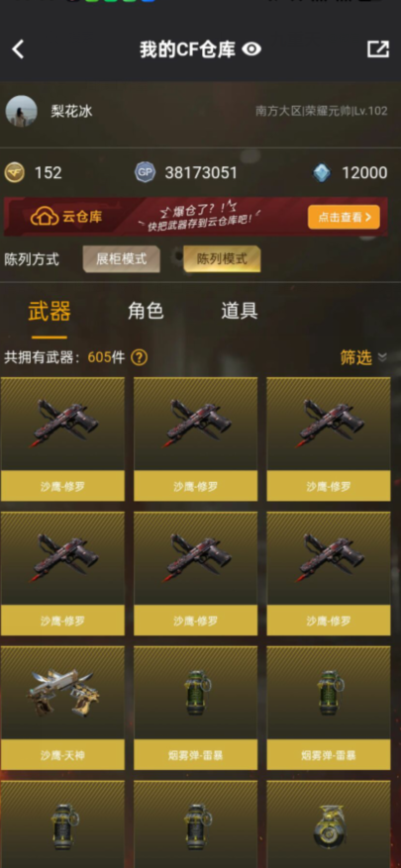Open the first 沙鹰-修罗 weapon card

click(62, 439)
